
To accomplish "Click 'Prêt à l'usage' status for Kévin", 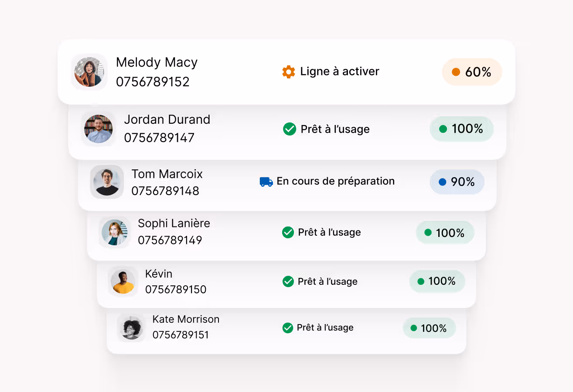I will pos(327,281).
